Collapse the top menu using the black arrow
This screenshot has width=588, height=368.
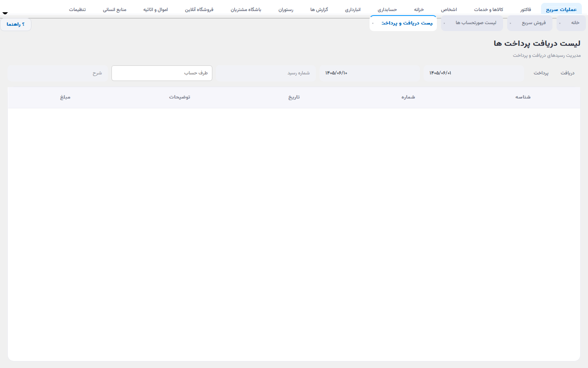(x=5, y=13)
